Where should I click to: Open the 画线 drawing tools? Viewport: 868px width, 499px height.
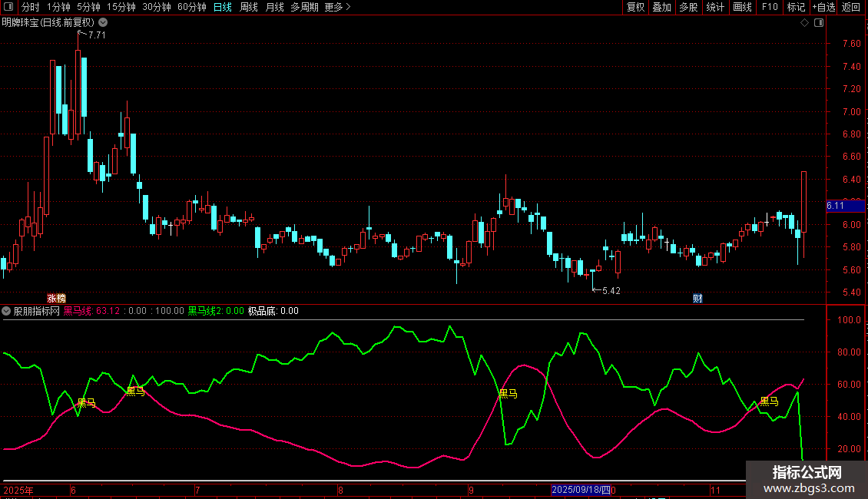tap(742, 7)
